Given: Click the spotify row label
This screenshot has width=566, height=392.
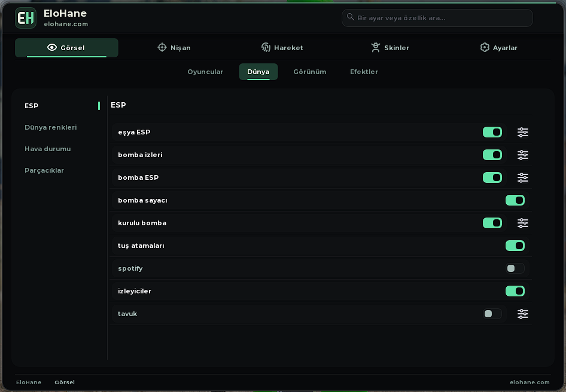Looking at the screenshot, I should pos(130,269).
